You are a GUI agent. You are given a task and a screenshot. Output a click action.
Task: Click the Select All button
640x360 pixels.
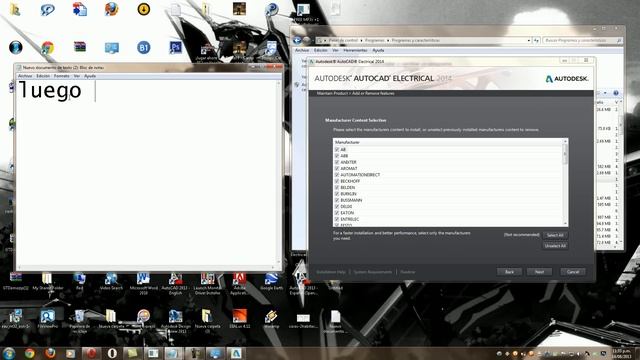click(555, 235)
